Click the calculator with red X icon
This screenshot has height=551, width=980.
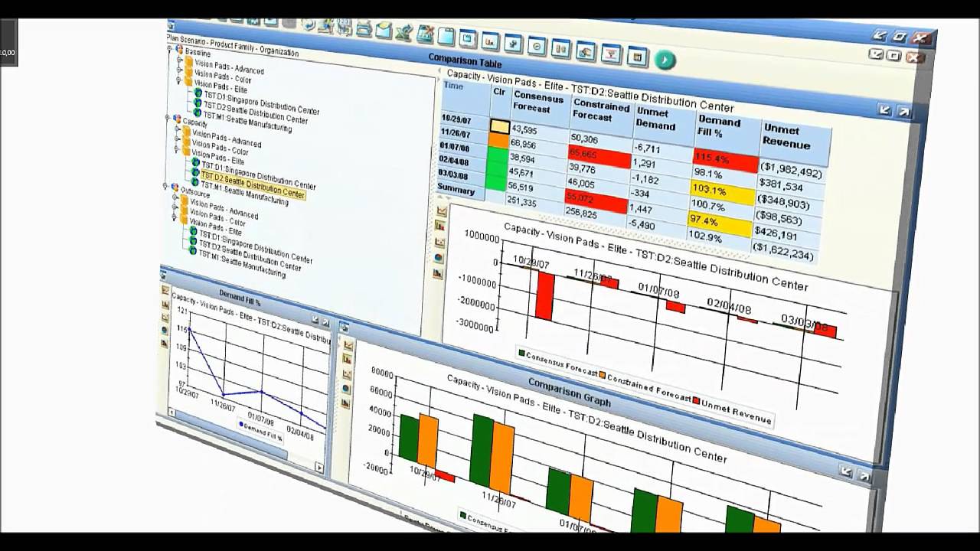pyautogui.click(x=425, y=34)
